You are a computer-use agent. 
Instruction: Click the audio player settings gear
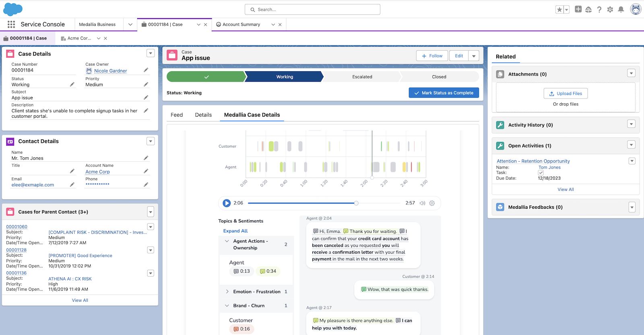(432, 203)
